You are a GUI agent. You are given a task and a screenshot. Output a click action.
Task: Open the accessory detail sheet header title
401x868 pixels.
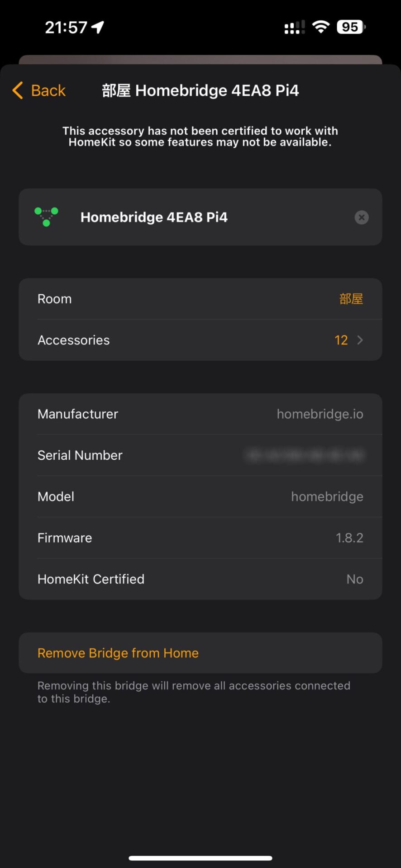click(200, 90)
